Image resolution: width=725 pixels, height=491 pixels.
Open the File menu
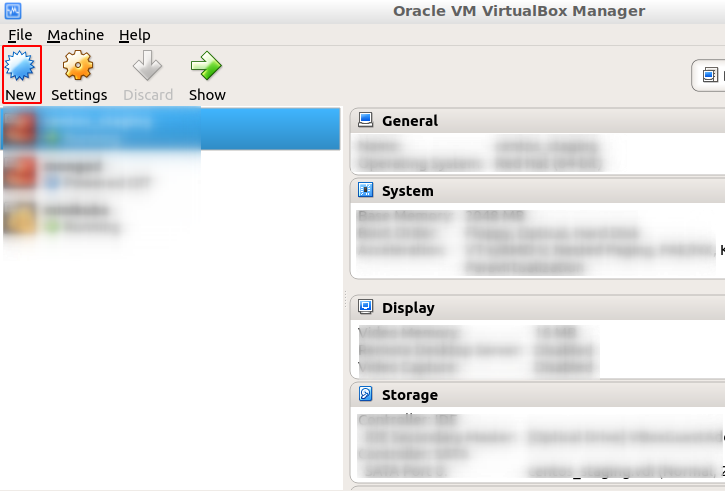(x=20, y=35)
